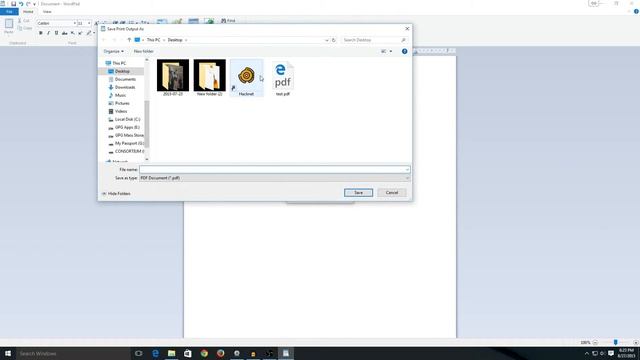
Task: Select Music in the navigation pane
Action: (x=120, y=95)
